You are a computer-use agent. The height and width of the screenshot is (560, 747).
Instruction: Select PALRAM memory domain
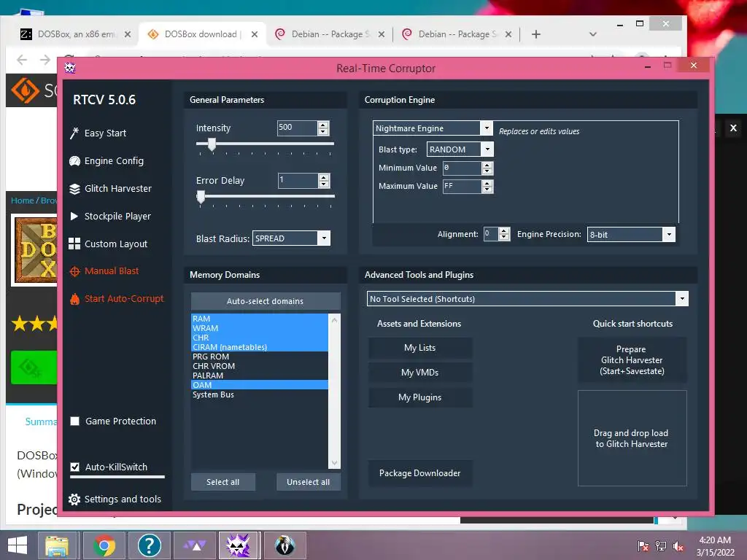click(x=260, y=376)
